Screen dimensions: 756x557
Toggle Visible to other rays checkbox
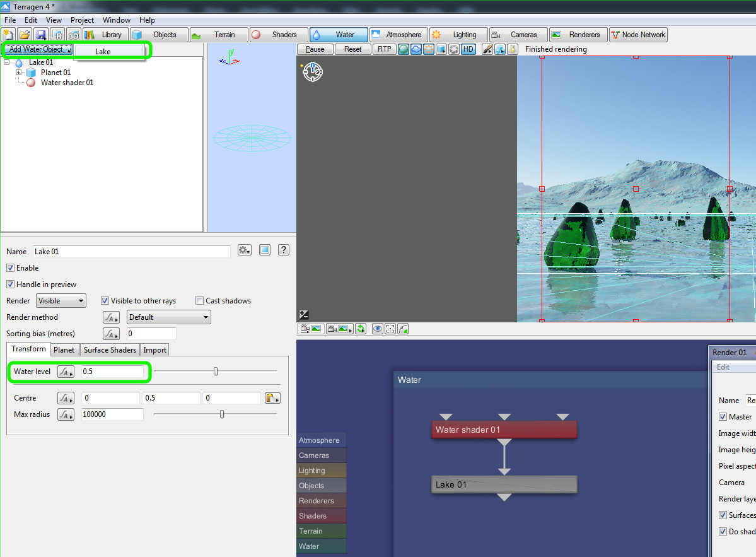pos(105,300)
